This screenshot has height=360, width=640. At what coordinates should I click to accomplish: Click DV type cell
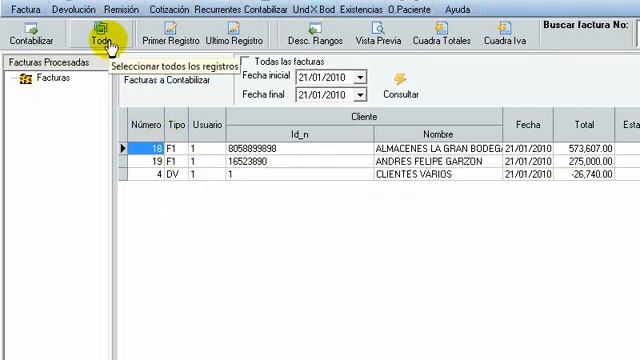176,174
